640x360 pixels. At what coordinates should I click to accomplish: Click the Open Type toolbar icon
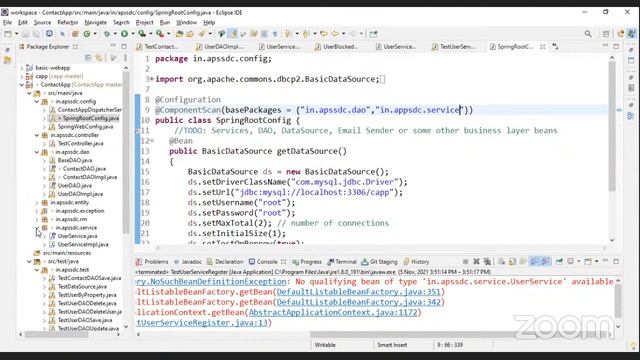pyautogui.click(x=179, y=34)
